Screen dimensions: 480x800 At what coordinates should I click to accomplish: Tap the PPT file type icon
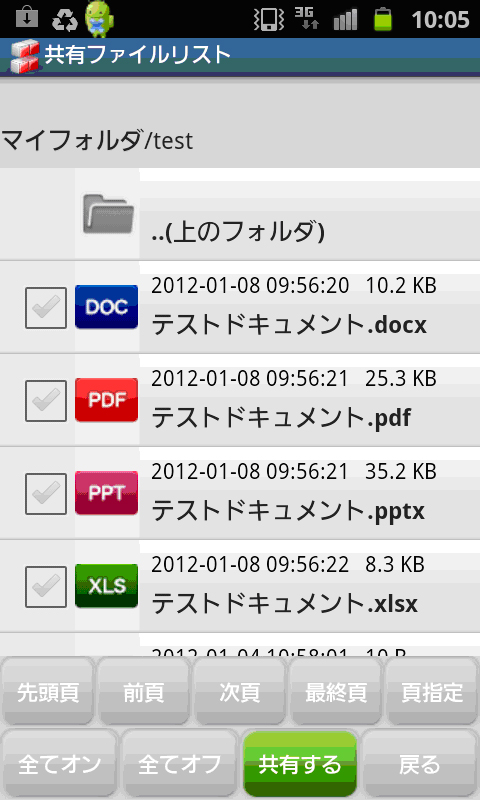pos(107,493)
